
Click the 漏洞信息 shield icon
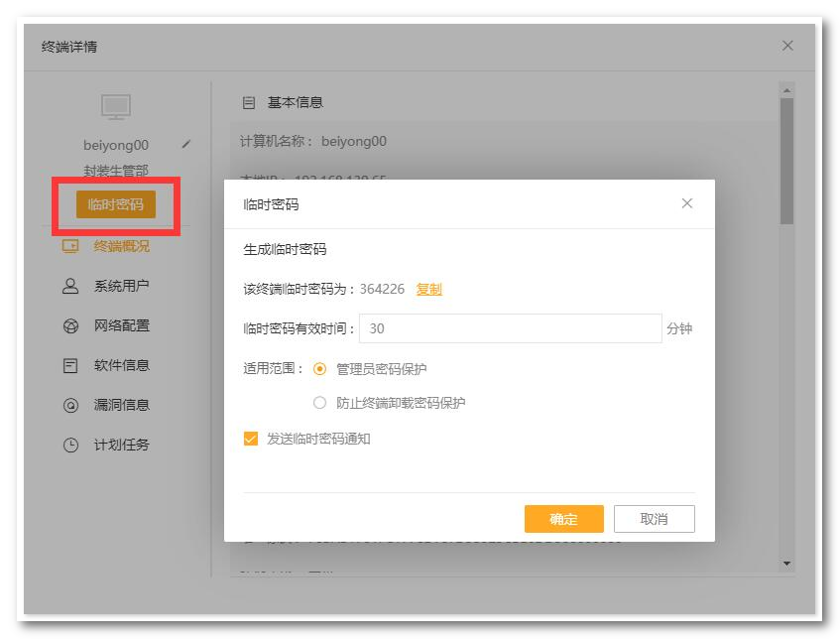(70, 405)
